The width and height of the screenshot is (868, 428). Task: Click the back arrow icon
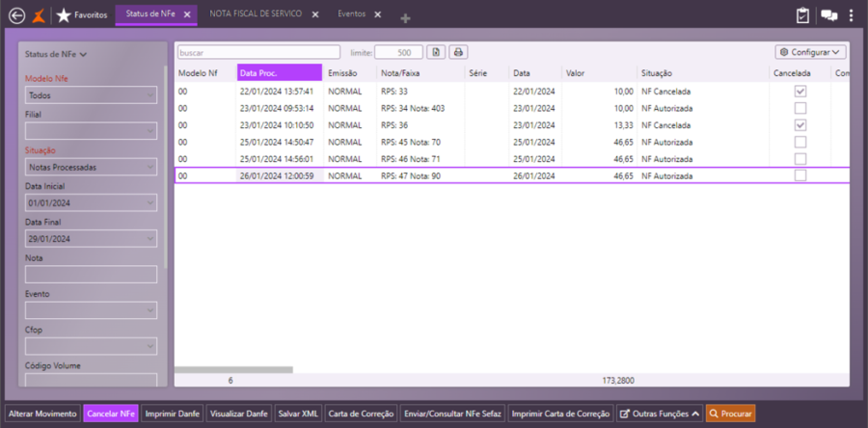pyautogui.click(x=17, y=16)
